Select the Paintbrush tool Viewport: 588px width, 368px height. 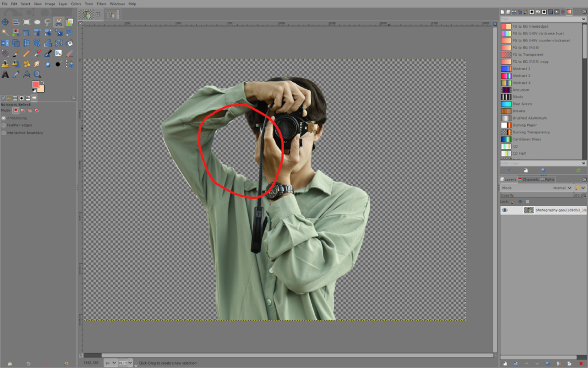15,53
